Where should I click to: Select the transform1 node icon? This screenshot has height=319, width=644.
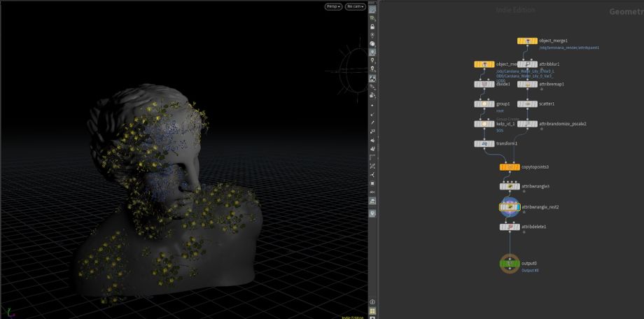pos(484,143)
